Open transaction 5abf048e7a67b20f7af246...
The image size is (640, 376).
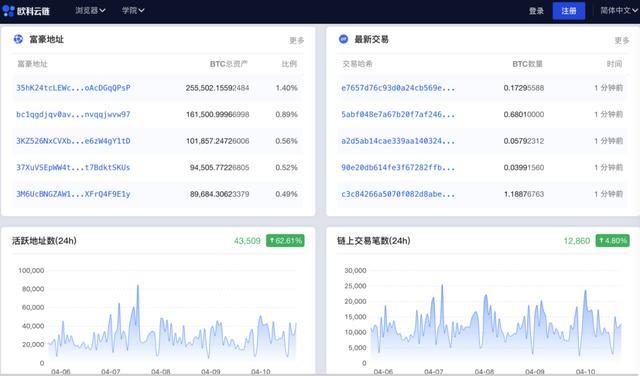click(x=398, y=114)
